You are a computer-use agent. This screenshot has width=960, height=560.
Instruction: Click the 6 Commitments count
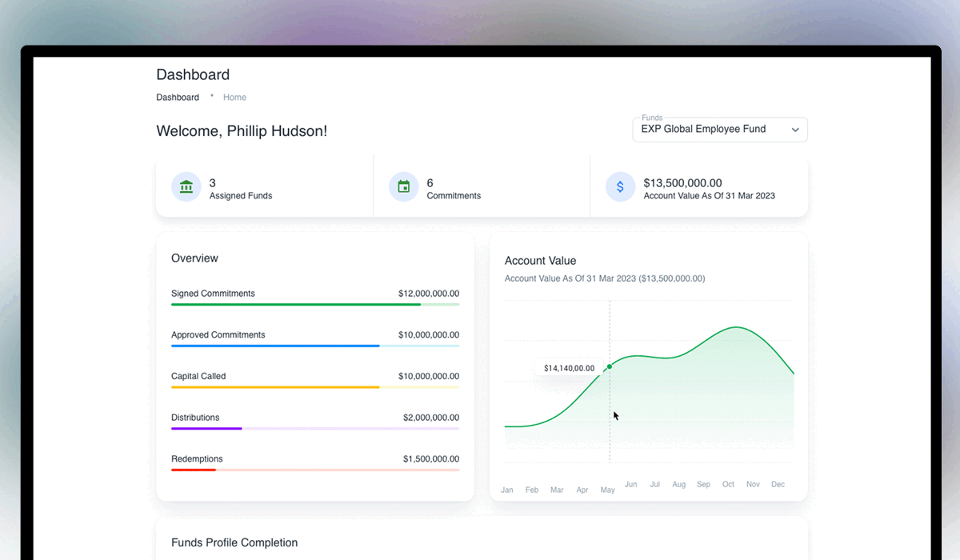(430, 183)
